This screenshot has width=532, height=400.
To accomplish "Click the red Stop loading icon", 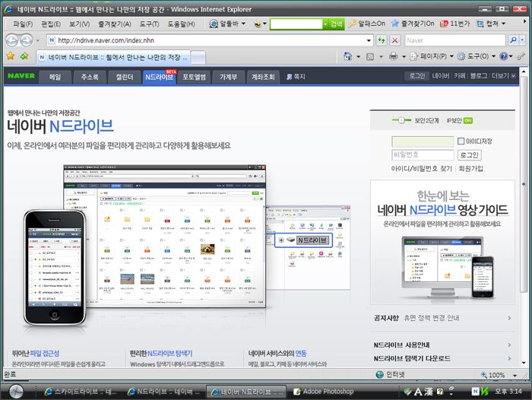I will 395,40.
